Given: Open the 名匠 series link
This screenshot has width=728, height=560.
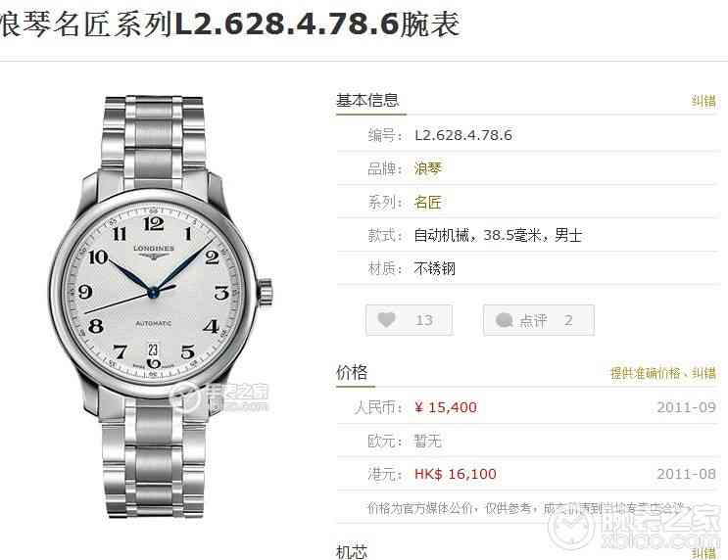Looking at the screenshot, I should (427, 202).
